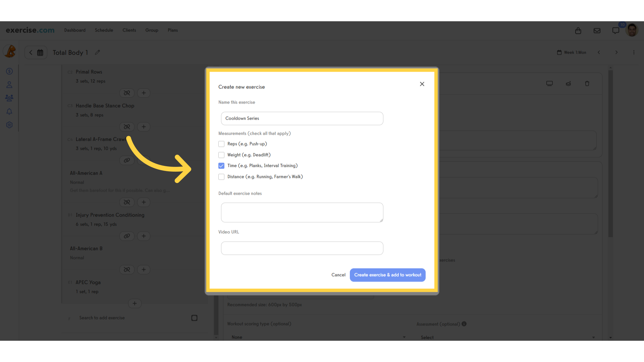Open the dollar payments sidebar icon
The height and width of the screenshot is (362, 644).
point(9,71)
